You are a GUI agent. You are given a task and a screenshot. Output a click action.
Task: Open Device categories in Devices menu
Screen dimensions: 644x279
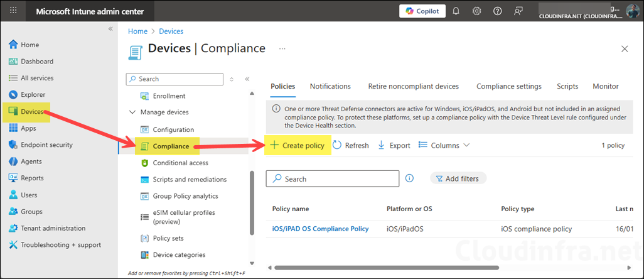tap(179, 254)
